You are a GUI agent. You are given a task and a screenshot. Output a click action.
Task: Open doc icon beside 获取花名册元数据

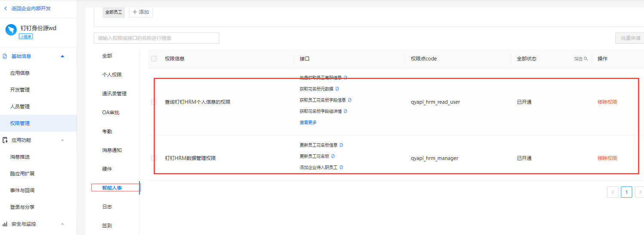point(337,89)
